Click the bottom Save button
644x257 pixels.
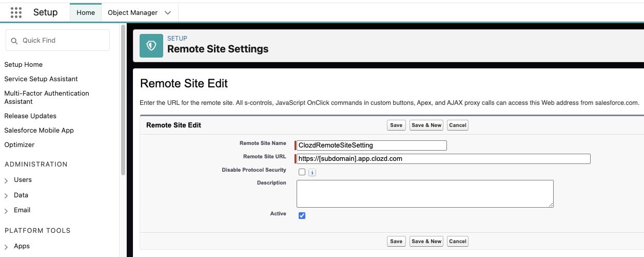(396, 241)
